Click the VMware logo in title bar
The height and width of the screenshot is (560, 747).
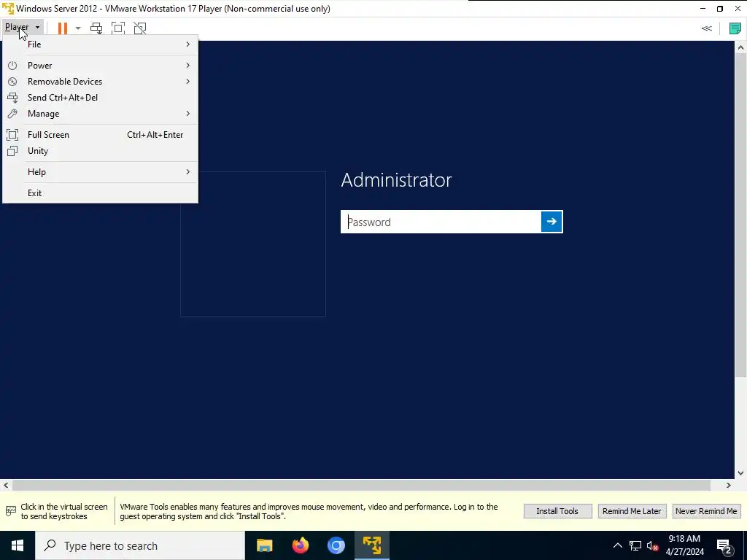pos(7,9)
